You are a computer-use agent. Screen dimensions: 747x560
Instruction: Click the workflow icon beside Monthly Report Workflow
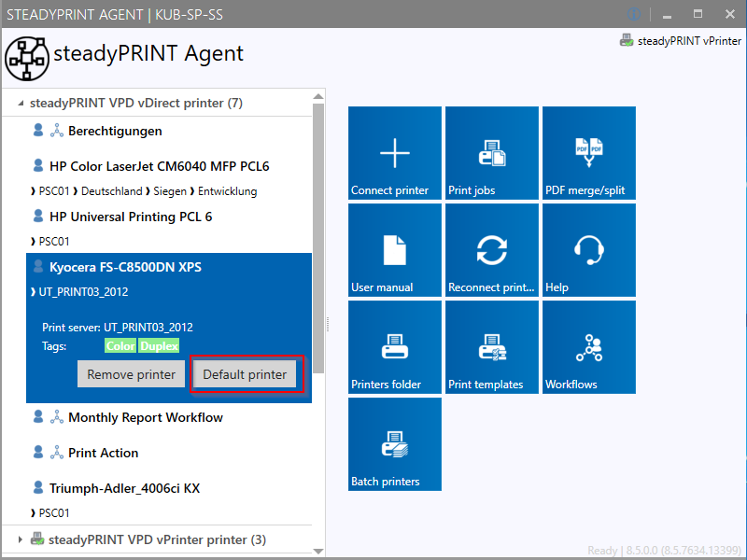(x=57, y=416)
